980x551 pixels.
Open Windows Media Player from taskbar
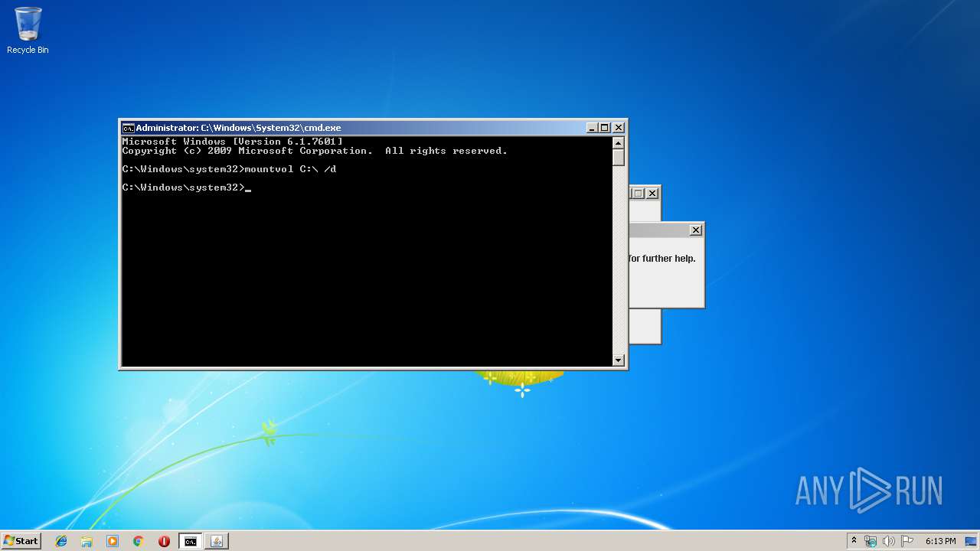(x=113, y=541)
